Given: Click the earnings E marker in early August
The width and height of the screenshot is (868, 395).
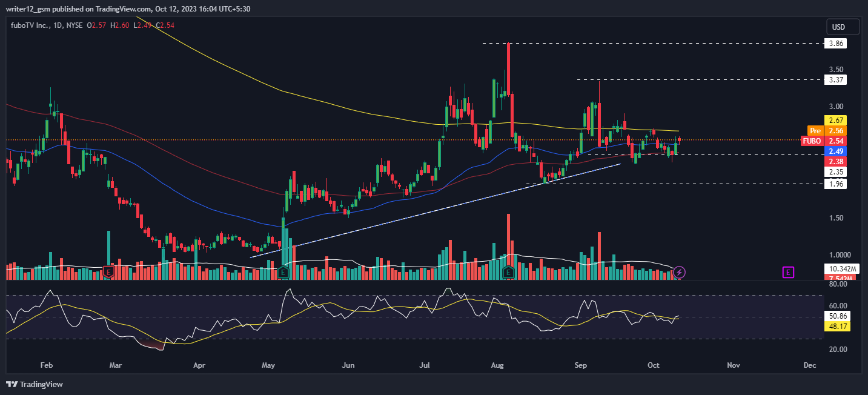Looking at the screenshot, I should 509,273.
